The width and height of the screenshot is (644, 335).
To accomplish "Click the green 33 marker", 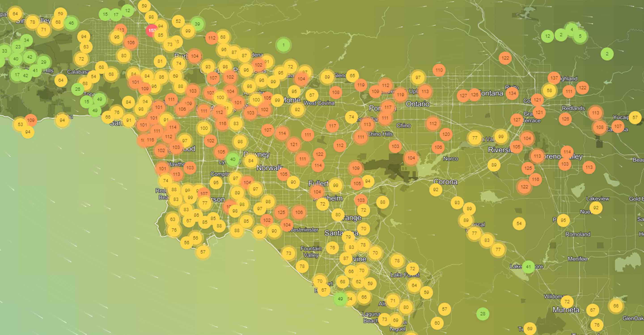I will coord(4,51).
